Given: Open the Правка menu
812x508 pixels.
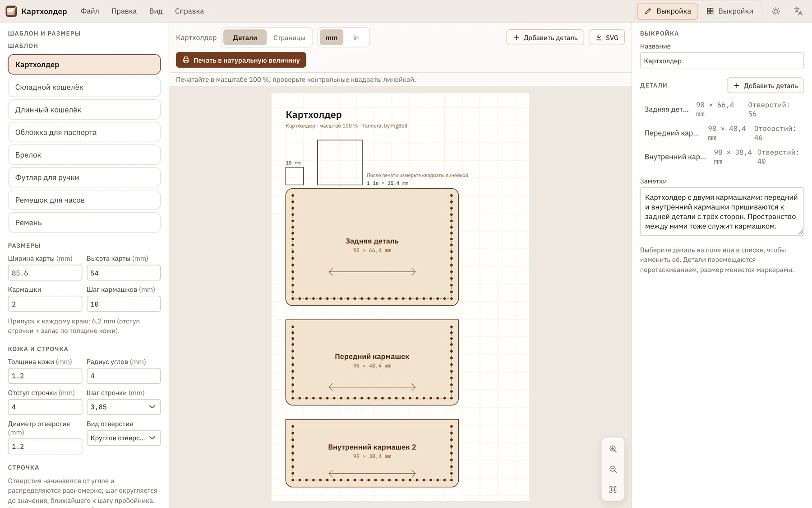Looking at the screenshot, I should click(124, 11).
